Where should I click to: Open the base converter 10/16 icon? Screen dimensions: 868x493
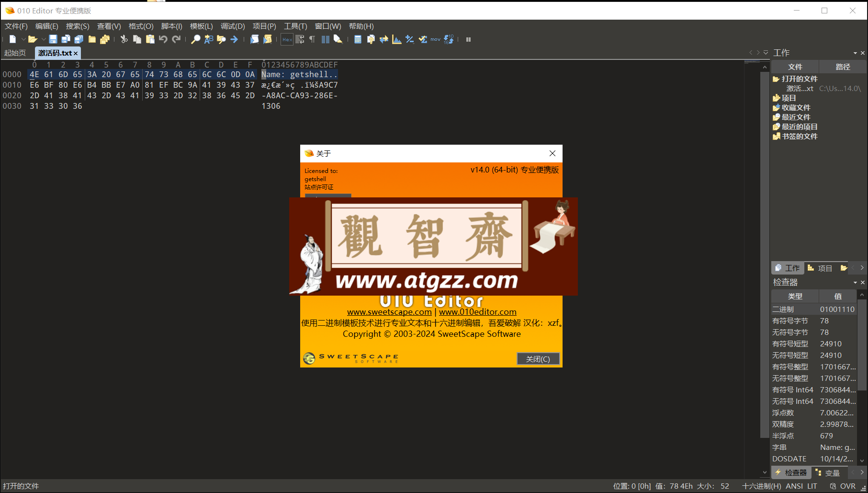click(x=449, y=39)
